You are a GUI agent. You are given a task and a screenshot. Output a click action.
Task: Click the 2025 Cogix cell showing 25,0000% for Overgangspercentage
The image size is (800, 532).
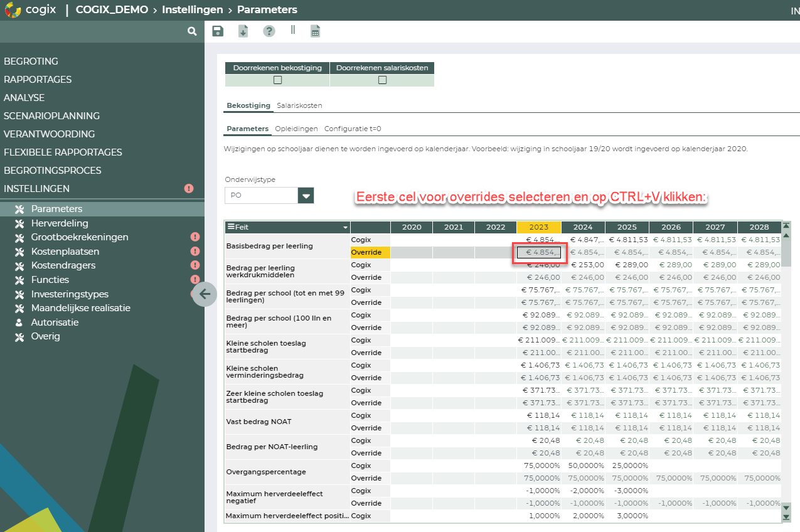click(627, 465)
